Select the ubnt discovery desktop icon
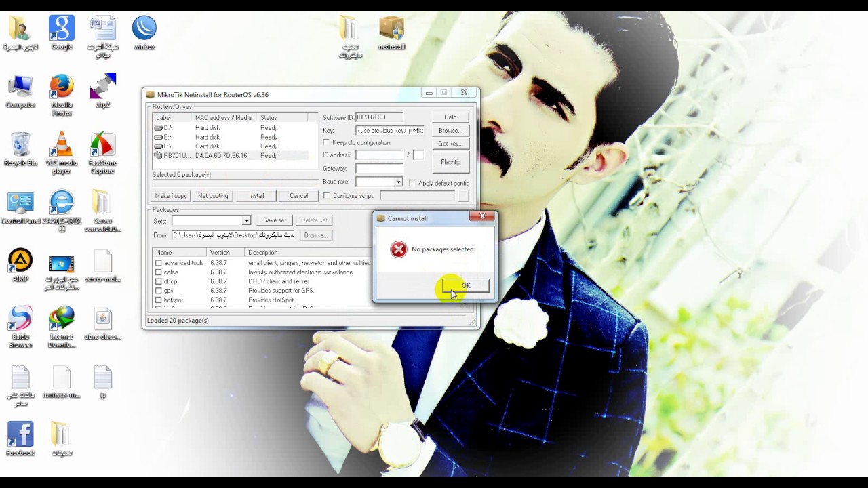 (103, 324)
